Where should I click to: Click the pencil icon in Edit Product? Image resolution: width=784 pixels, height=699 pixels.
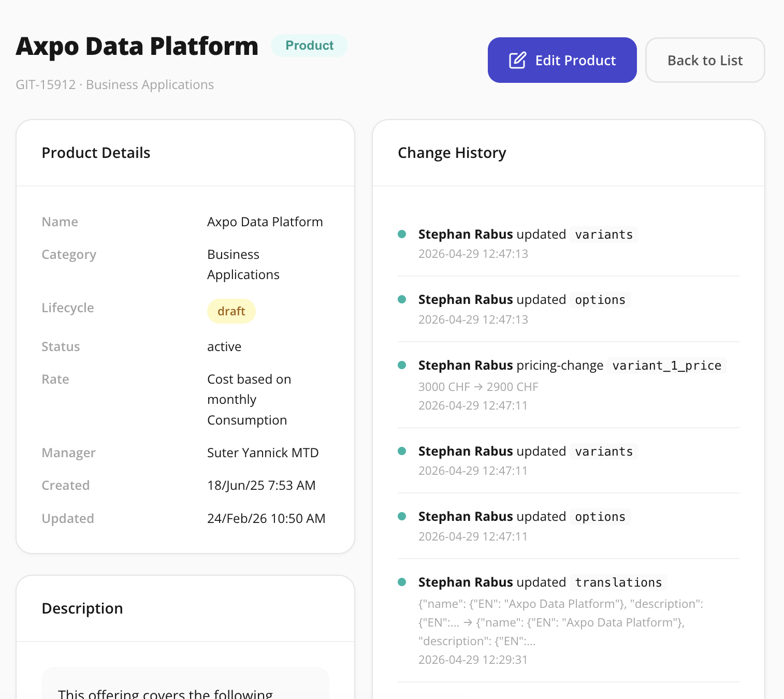(517, 61)
